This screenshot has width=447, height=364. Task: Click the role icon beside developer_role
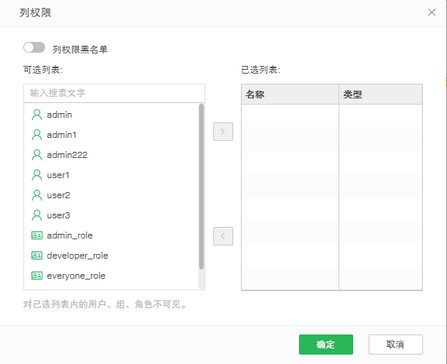(37, 256)
